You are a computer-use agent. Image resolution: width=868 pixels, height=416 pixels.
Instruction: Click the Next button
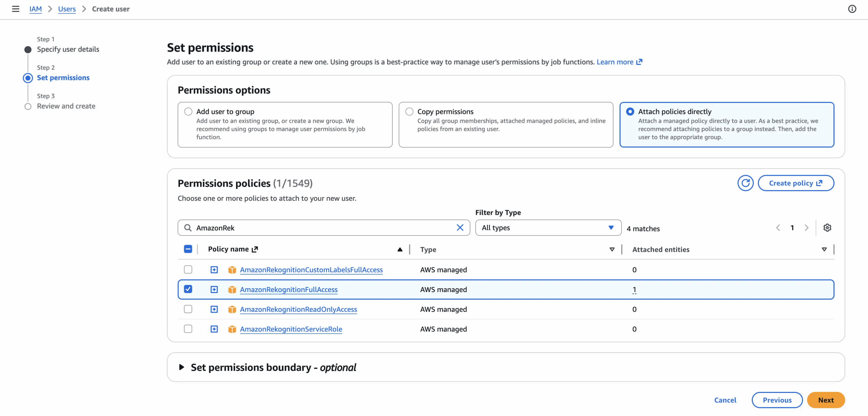pos(826,400)
